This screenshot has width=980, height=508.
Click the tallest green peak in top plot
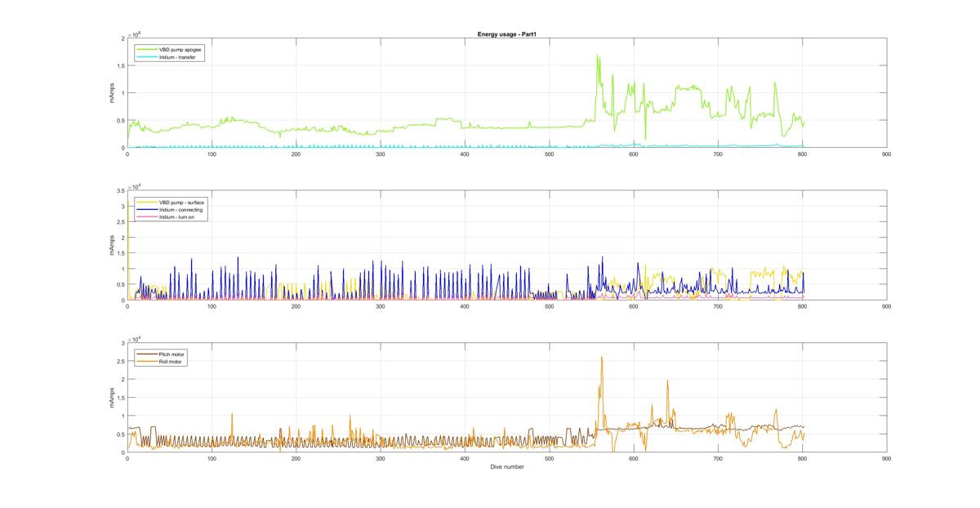point(598,56)
